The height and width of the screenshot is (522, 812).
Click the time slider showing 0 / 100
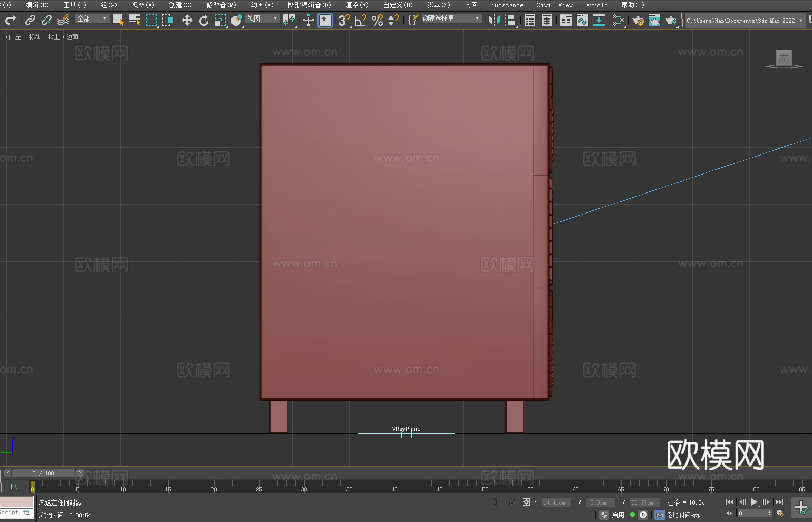pyautogui.click(x=44, y=473)
